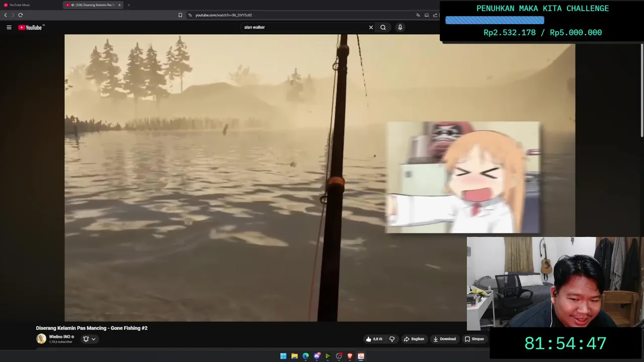Click the cast/picture-in-picture icon in address bar
Screen dimensions: 644x362
(x=427, y=15)
